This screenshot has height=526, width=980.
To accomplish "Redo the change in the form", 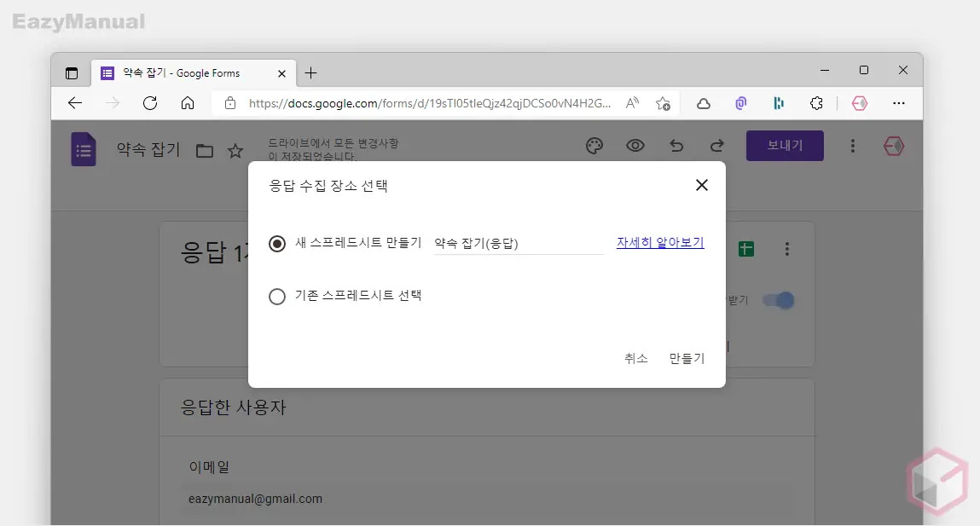I will [716, 146].
